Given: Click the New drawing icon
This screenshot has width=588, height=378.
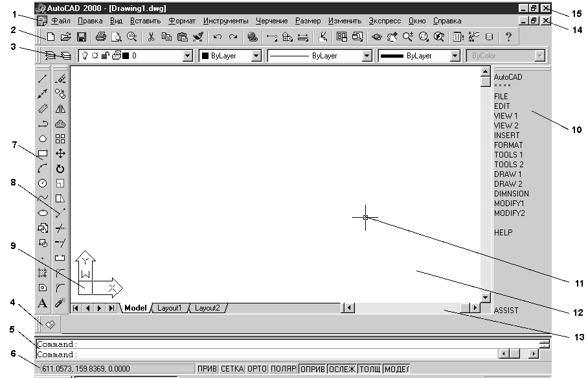Looking at the screenshot, I should (51, 37).
